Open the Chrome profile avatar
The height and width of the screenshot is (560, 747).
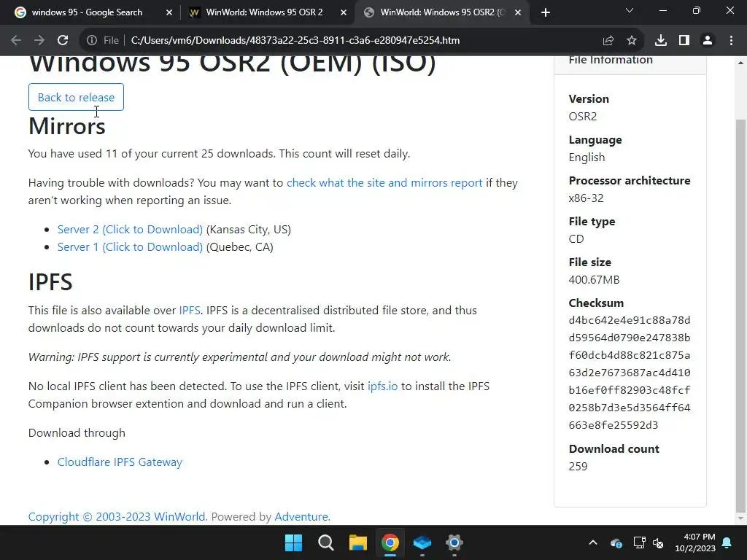(708, 41)
